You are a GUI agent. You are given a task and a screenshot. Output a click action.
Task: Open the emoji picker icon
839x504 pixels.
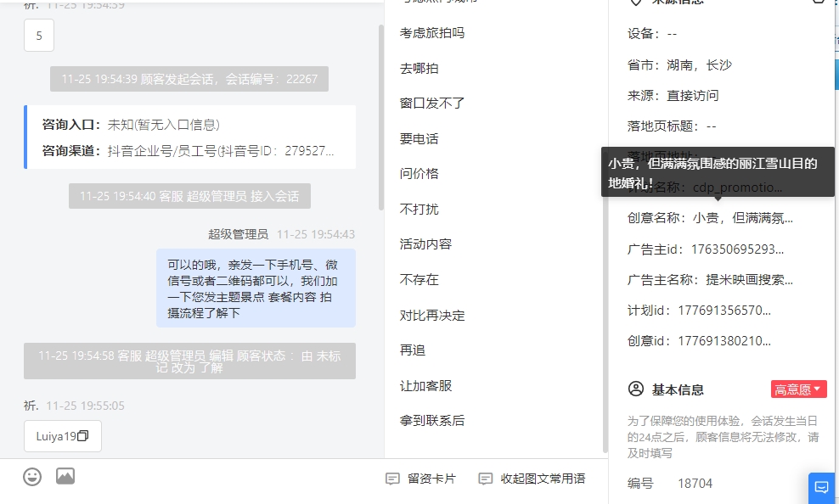(32, 476)
